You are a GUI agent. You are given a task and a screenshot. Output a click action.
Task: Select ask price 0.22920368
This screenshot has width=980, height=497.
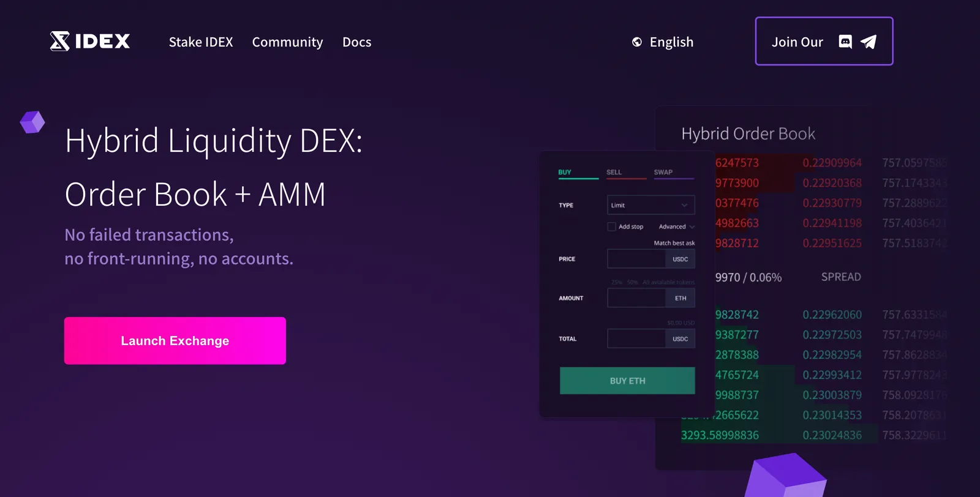click(832, 183)
